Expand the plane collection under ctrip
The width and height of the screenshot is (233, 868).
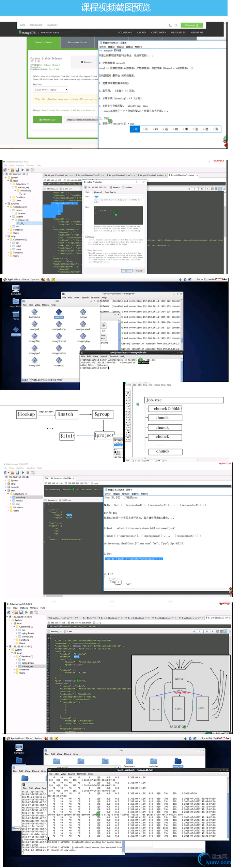click(11, 249)
